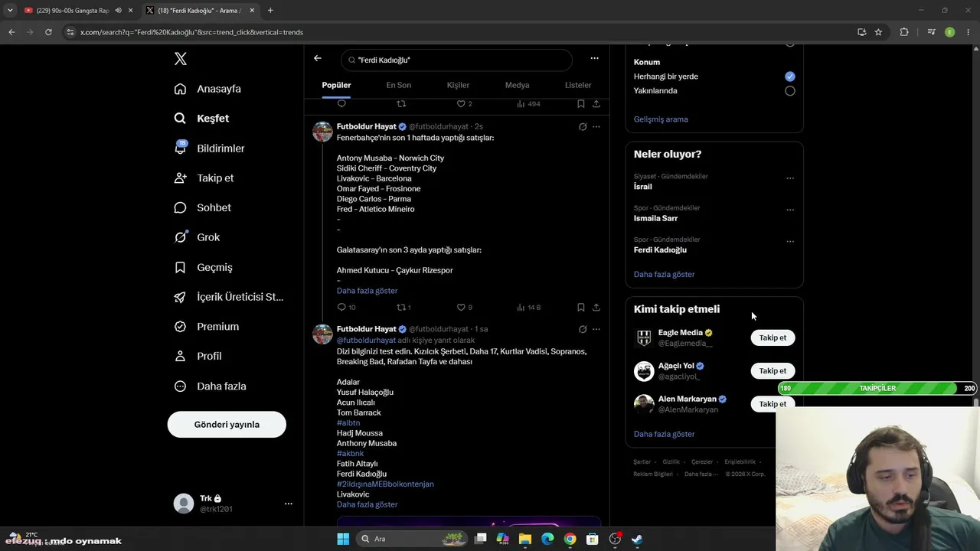Open options for the Ismaila Sarr trend
980x551 pixels.
pyautogui.click(x=790, y=210)
